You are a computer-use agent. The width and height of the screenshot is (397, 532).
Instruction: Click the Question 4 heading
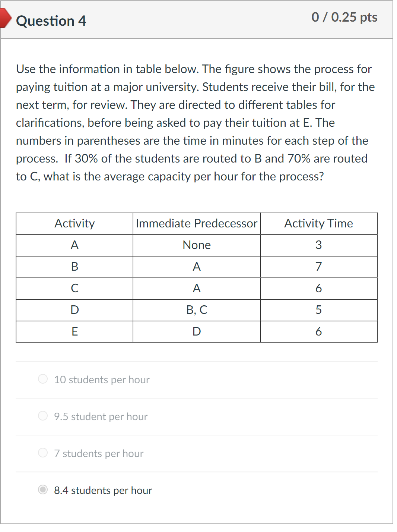coord(51,21)
